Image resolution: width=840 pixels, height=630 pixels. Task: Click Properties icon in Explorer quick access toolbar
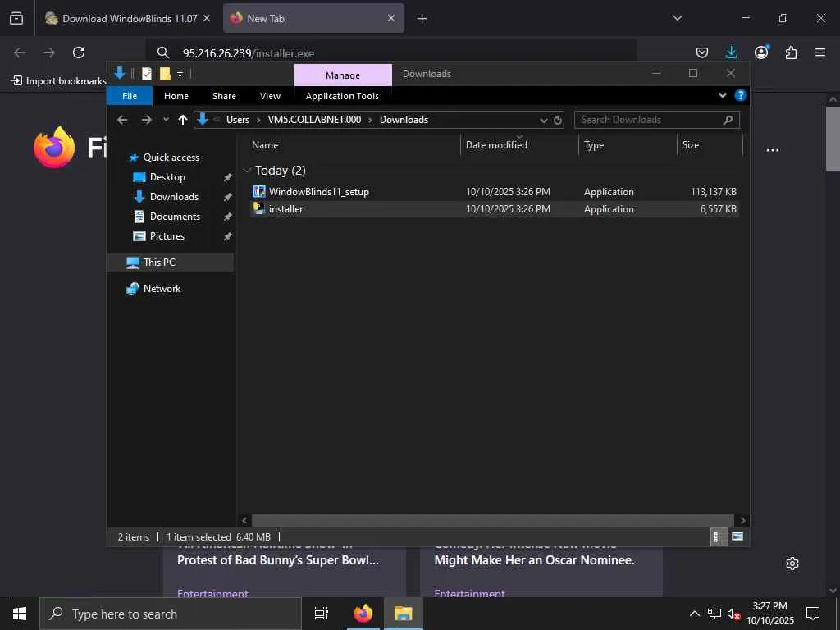click(147, 74)
